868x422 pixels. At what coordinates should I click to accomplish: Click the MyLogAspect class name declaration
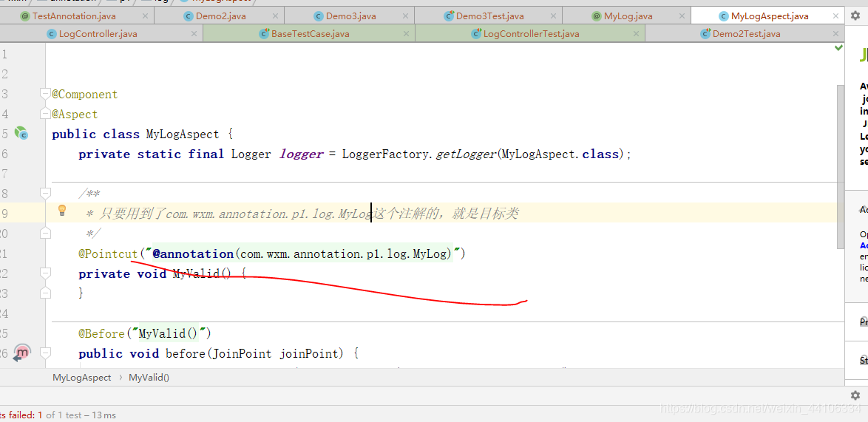[x=183, y=134]
